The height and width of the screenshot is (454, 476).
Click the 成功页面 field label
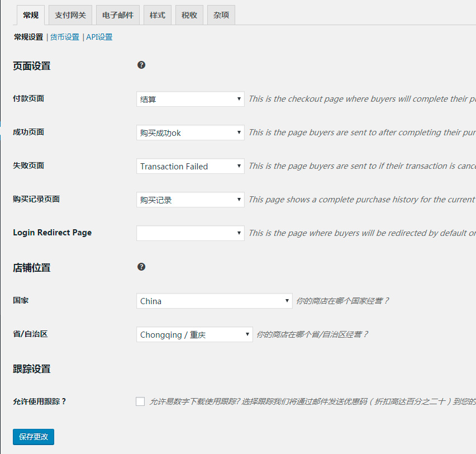click(28, 132)
